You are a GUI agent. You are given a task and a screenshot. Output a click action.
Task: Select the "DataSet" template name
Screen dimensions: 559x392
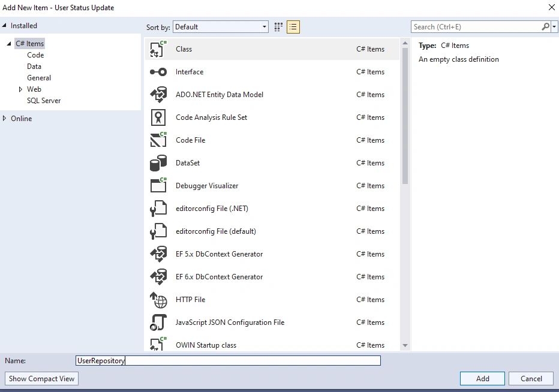tap(188, 163)
